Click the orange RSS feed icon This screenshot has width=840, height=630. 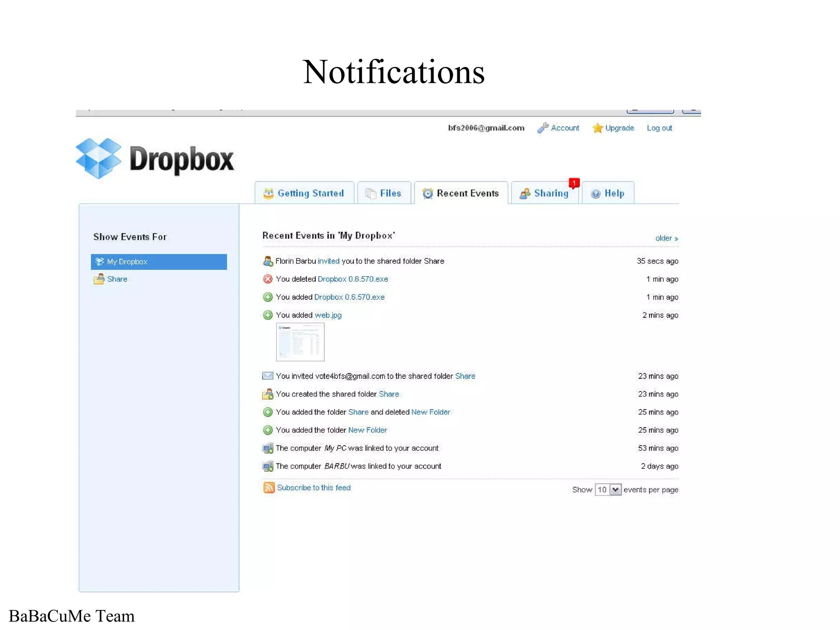point(269,487)
